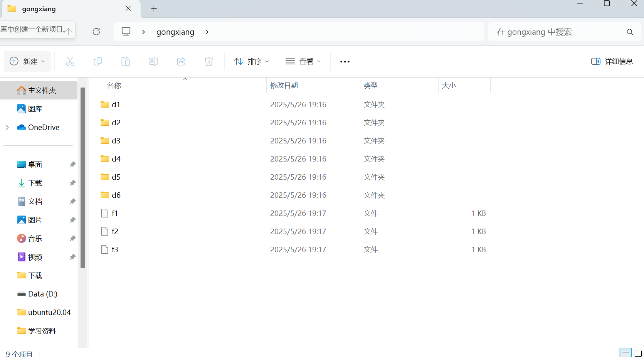The image size is (644, 357).
Task: Toggle the 详细信息 details pane
Action: (x=612, y=61)
